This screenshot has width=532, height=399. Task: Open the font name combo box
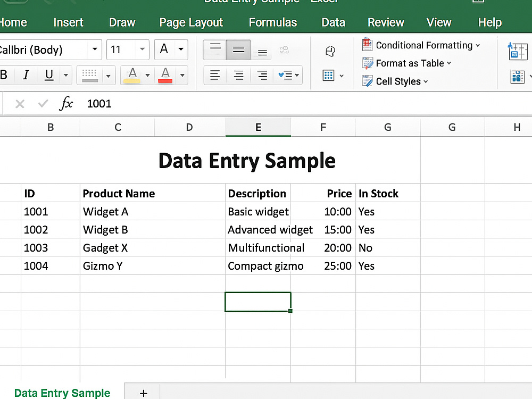pyautogui.click(x=50, y=50)
